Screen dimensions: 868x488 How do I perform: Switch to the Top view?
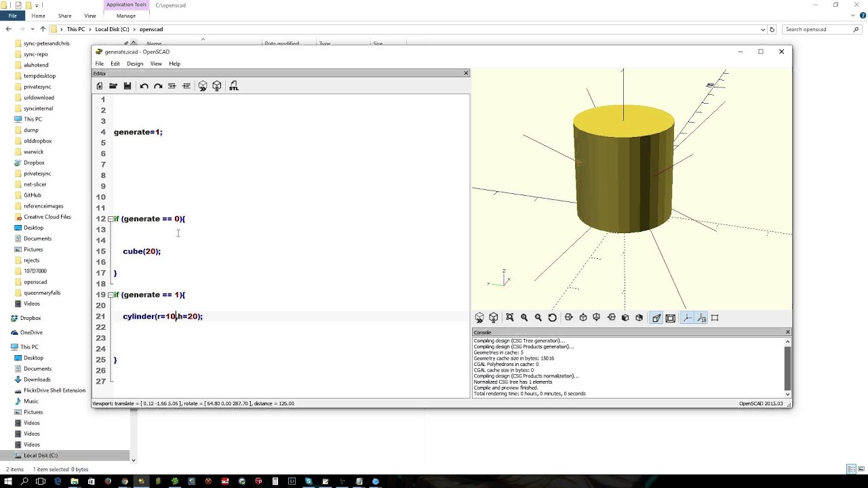coord(583,318)
